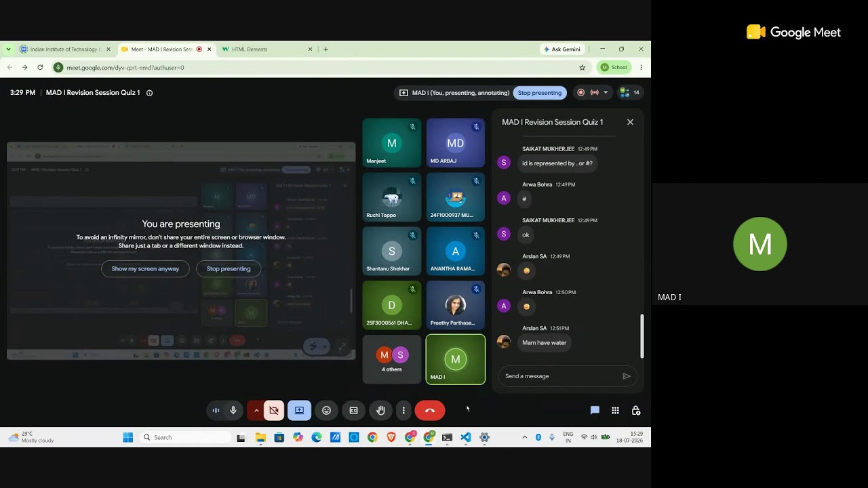Open the 4 others tile
Screen dimensions: 868x488
[392, 359]
